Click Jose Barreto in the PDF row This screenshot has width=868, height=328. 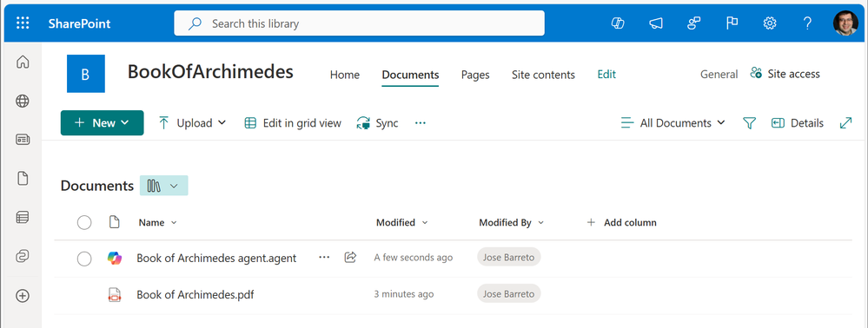click(x=509, y=293)
